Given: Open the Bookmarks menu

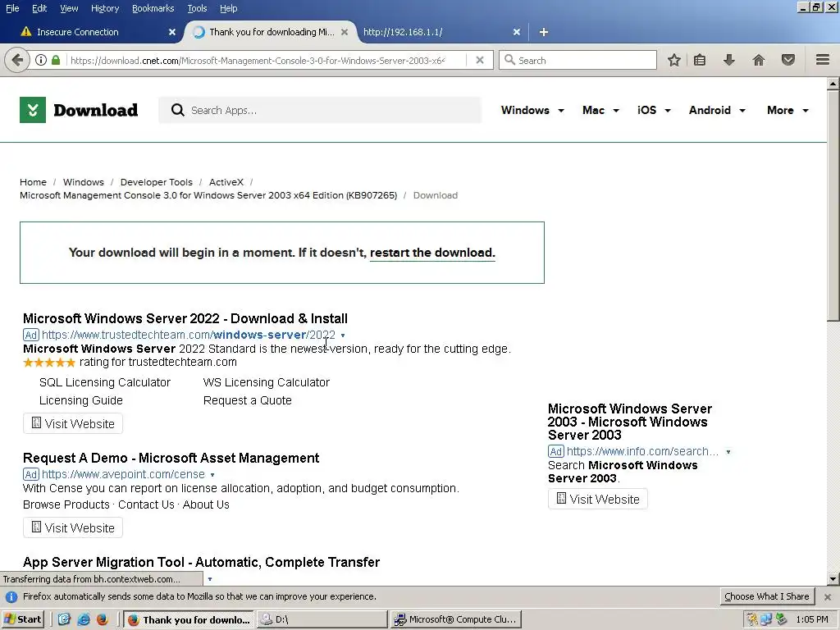Looking at the screenshot, I should pyautogui.click(x=153, y=8).
